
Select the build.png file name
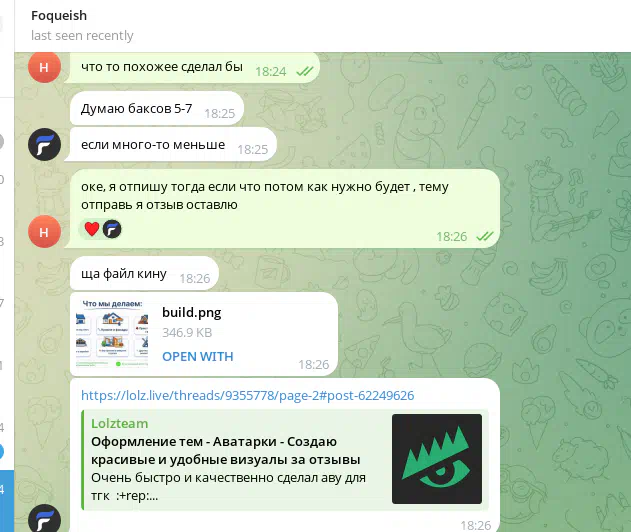click(192, 313)
